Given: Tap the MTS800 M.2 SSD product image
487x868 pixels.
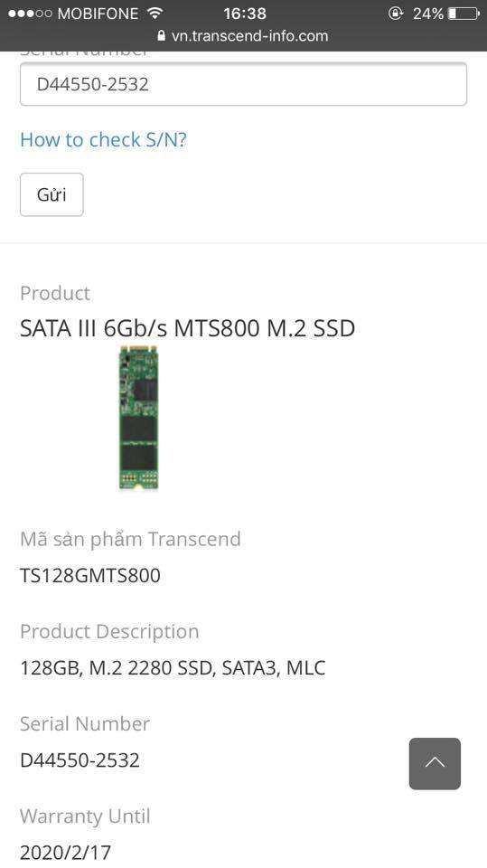Looking at the screenshot, I should point(138,418).
